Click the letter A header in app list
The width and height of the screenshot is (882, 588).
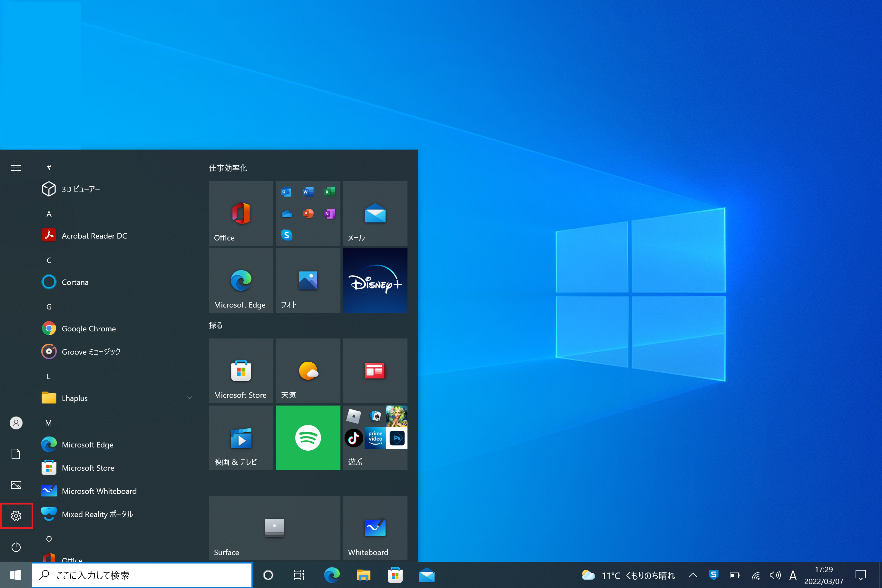click(49, 214)
